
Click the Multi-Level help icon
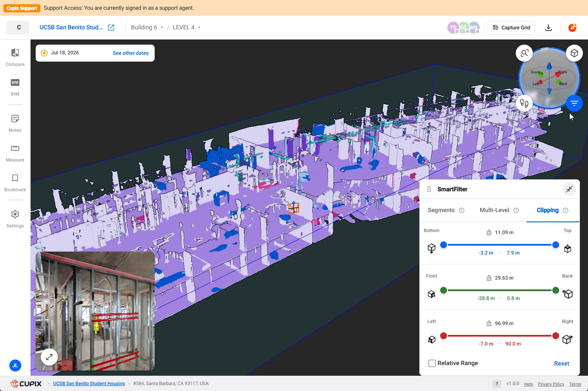point(516,210)
